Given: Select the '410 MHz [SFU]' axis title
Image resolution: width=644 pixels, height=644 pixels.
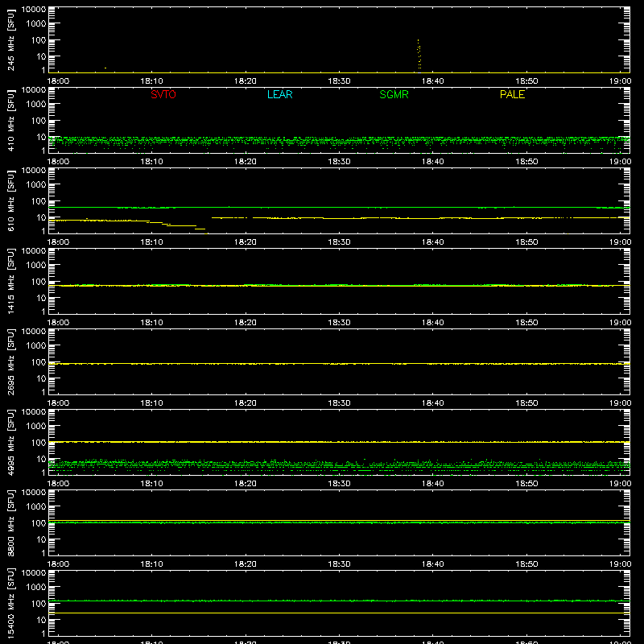Looking at the screenshot, I should (x=10, y=120).
